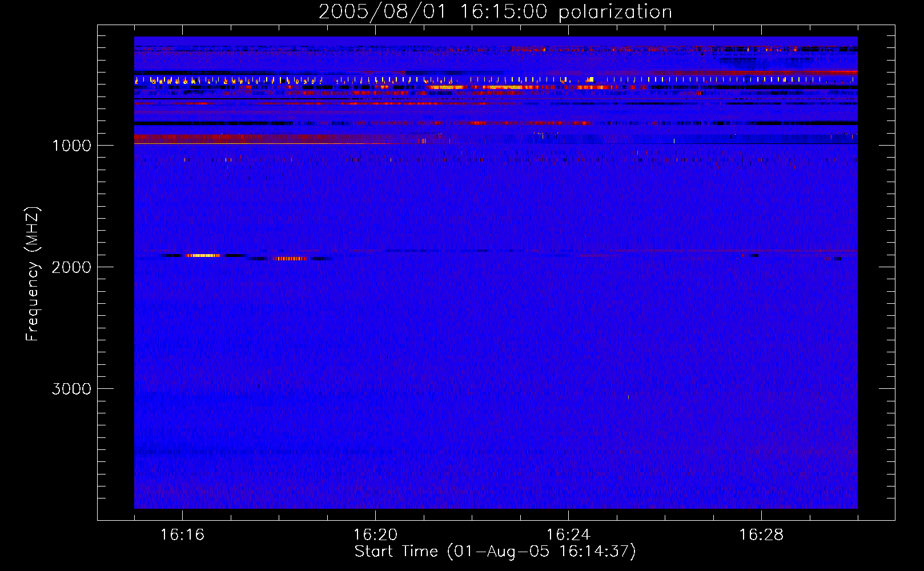924x571 pixels.
Task: Click the bright yellow burst near 1900 MHz
Action: point(203,255)
